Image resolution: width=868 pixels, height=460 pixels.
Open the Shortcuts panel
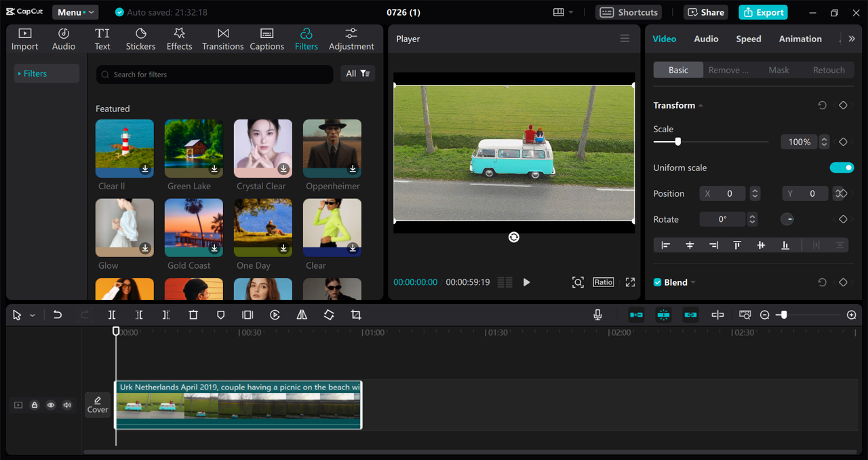pos(629,12)
